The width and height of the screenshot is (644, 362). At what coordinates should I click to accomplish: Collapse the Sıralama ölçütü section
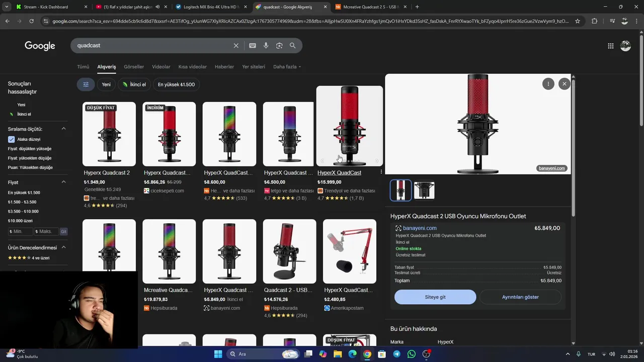click(x=64, y=129)
